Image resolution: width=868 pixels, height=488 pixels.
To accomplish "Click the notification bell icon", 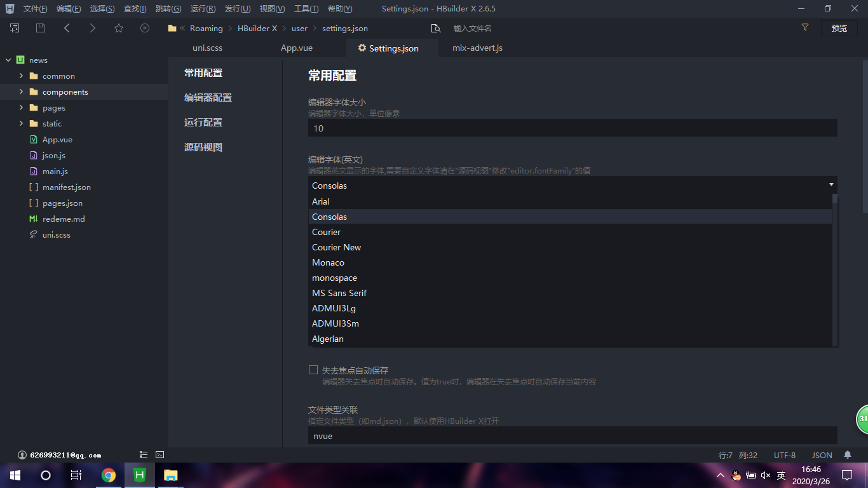I will (x=848, y=455).
